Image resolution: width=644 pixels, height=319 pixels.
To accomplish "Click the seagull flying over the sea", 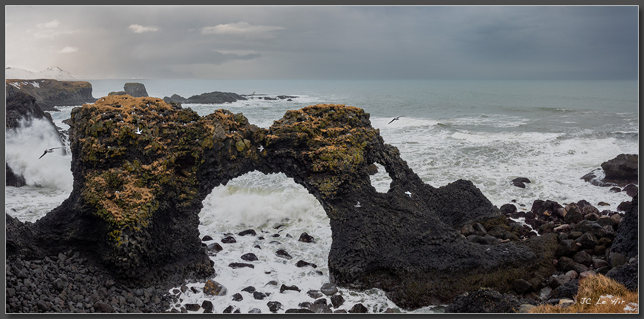I will point(395,119).
